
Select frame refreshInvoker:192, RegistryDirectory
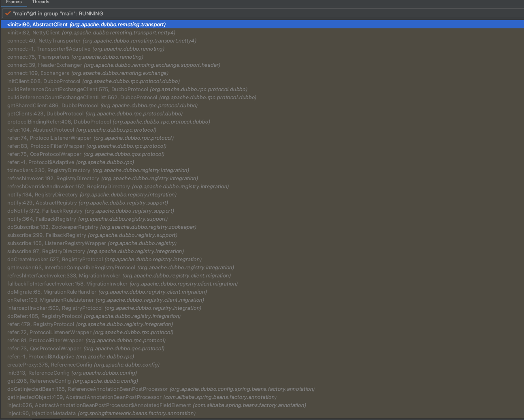click(x=262, y=178)
